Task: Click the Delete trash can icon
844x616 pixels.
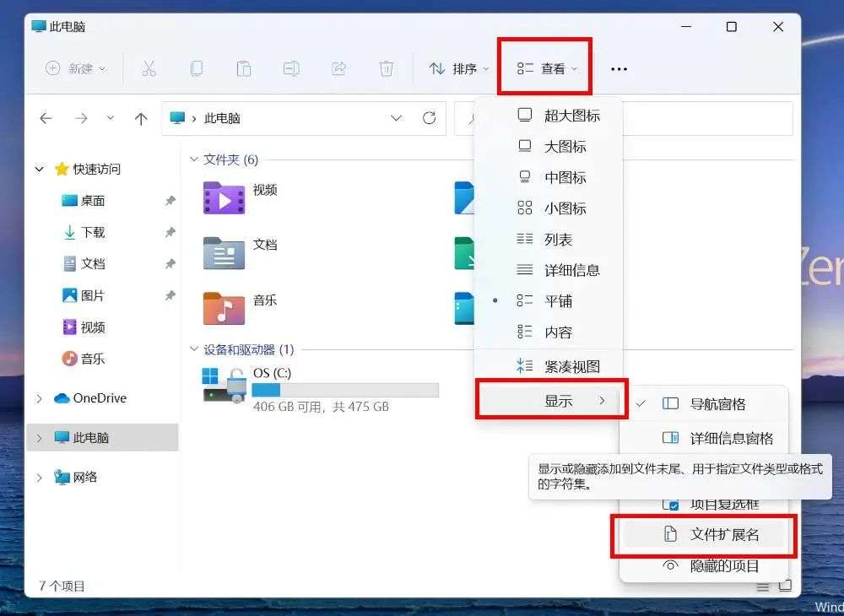Action: (x=386, y=69)
